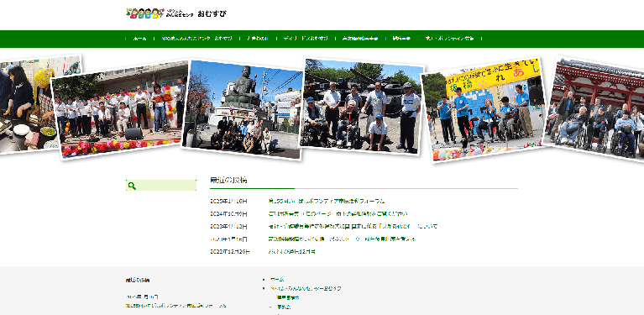Click the search magnifier icon
Image resolution: width=644 pixels, height=315 pixels.
click(x=132, y=186)
